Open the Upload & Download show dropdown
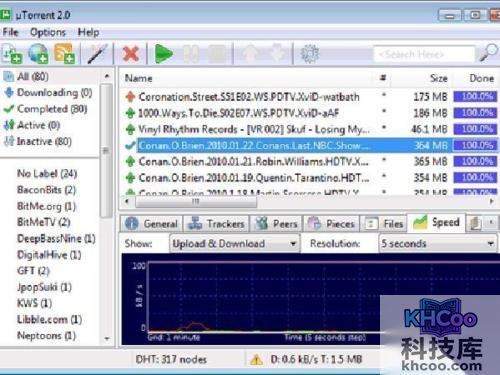This screenshot has width=500, height=375. [235, 244]
